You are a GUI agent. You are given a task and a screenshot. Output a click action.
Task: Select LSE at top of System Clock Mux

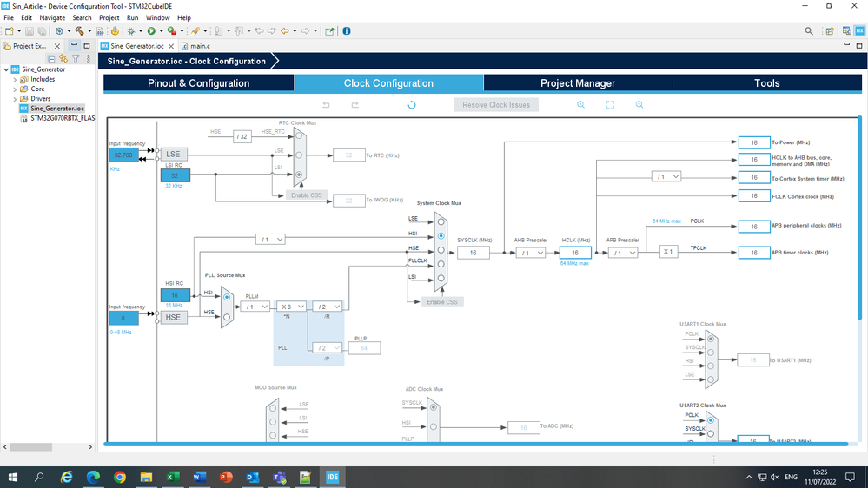click(441, 222)
